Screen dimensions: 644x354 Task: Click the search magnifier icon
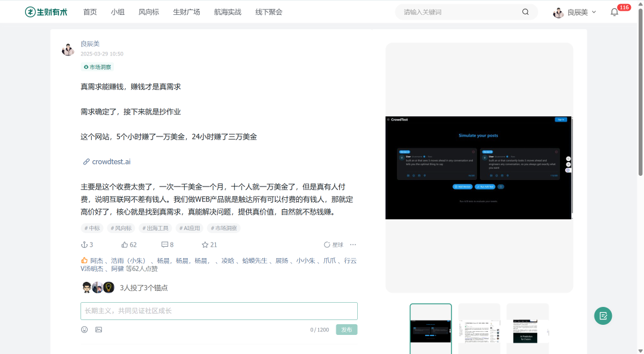point(525,12)
